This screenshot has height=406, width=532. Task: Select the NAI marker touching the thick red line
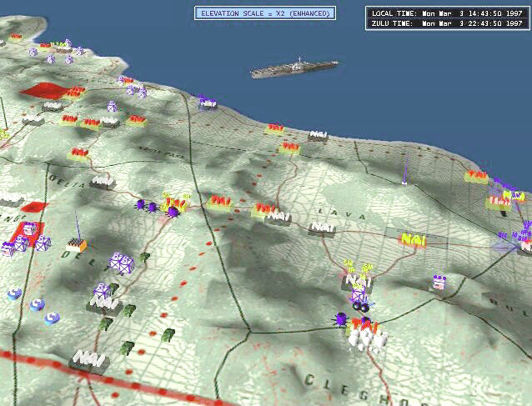(x=88, y=362)
